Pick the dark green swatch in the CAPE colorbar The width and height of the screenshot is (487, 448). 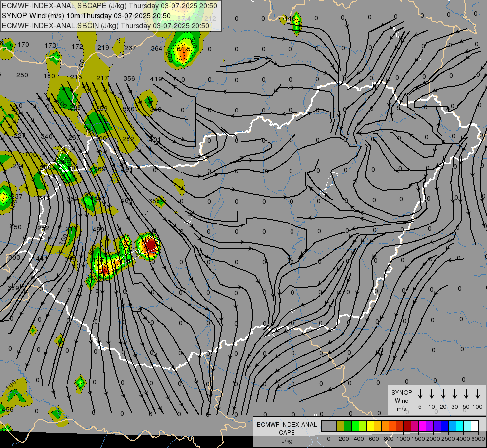point(348,426)
